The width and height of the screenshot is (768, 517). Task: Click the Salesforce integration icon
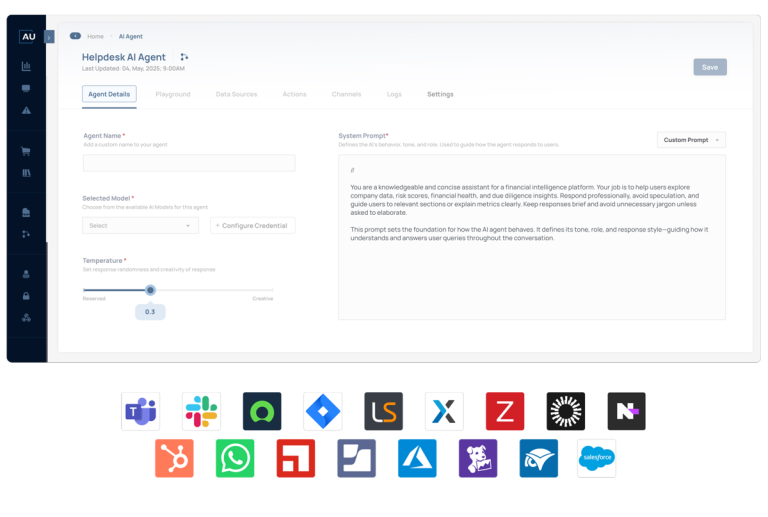pos(597,458)
